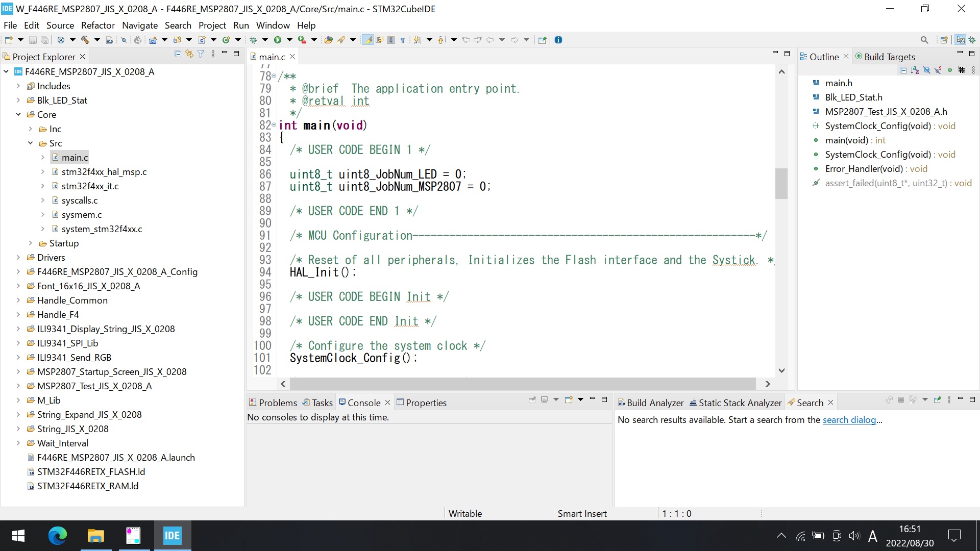Click the green Run toolbar icon
The height and width of the screenshot is (551, 980).
pos(278,40)
